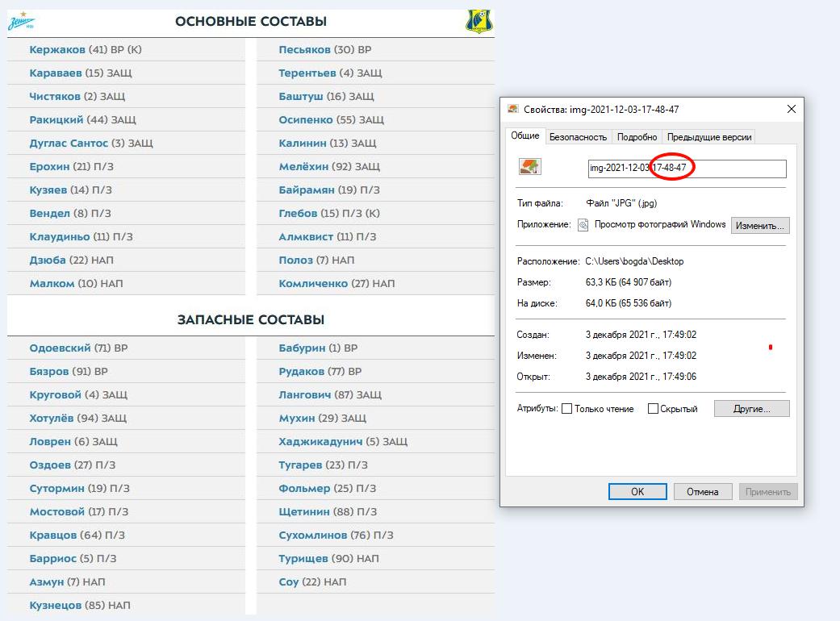Click the Применить button
This screenshot has height=621, width=840.
click(x=768, y=491)
